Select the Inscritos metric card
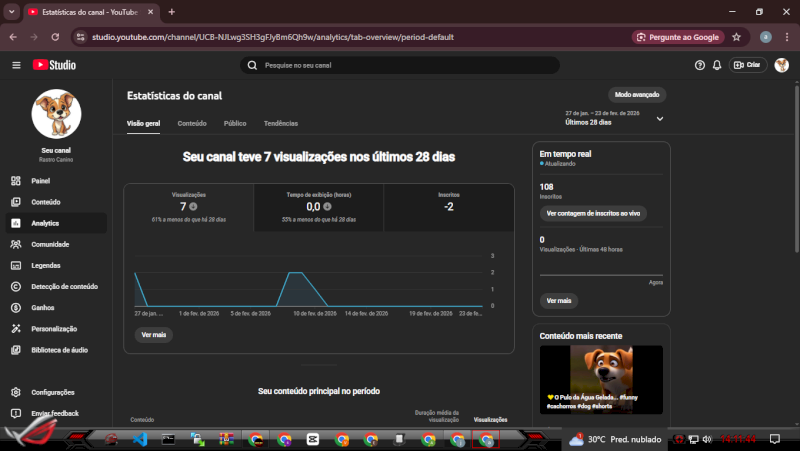The height and width of the screenshot is (451, 800). pos(449,206)
